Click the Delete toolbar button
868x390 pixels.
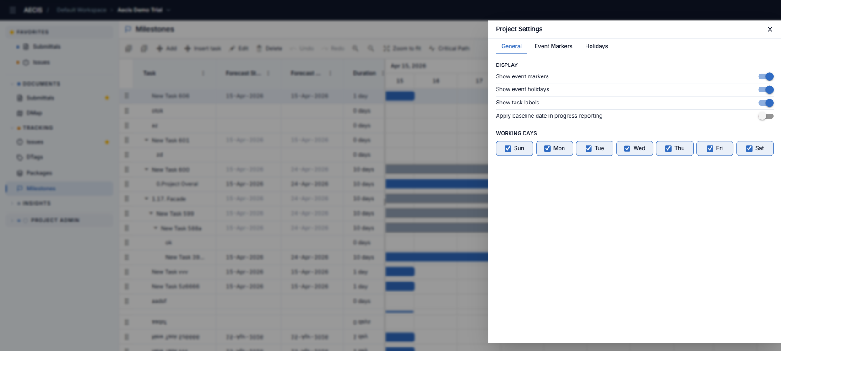pos(270,49)
